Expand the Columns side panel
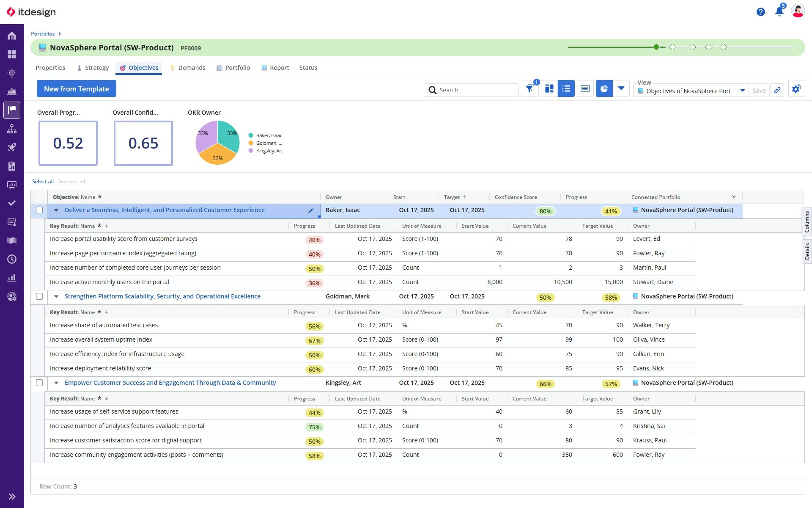Viewport: 812px width, 508px height. click(807, 222)
